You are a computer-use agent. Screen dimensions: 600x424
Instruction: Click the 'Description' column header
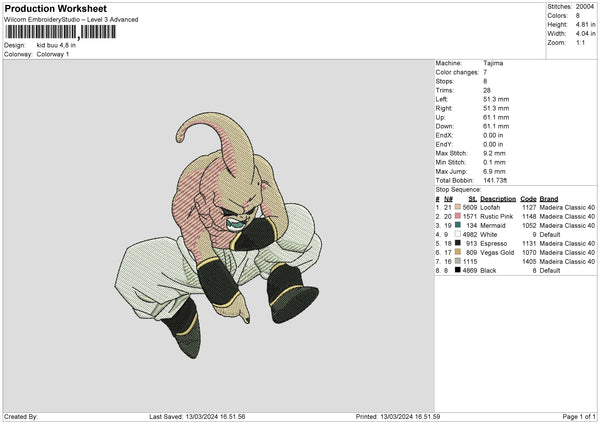[x=498, y=199]
